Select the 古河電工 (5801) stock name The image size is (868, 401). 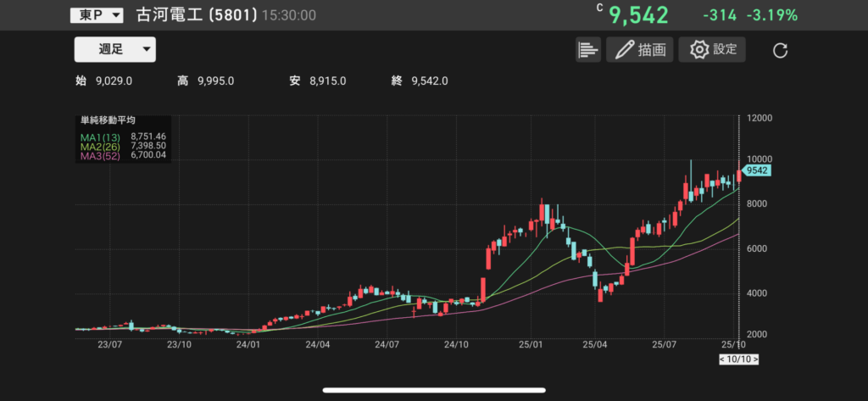point(197,15)
